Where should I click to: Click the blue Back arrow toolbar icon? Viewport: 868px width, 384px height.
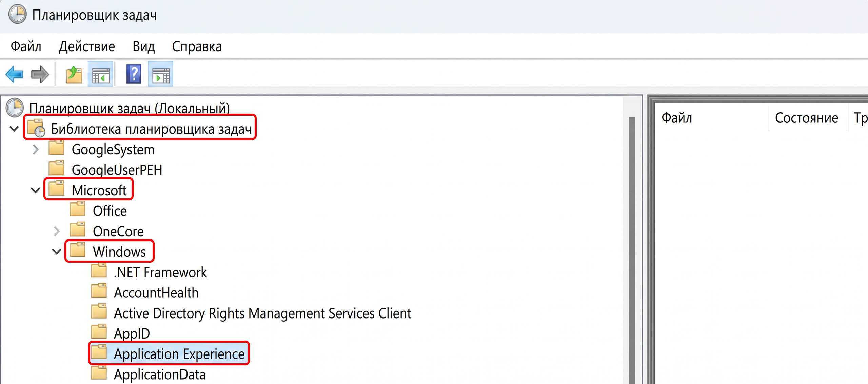tap(15, 74)
